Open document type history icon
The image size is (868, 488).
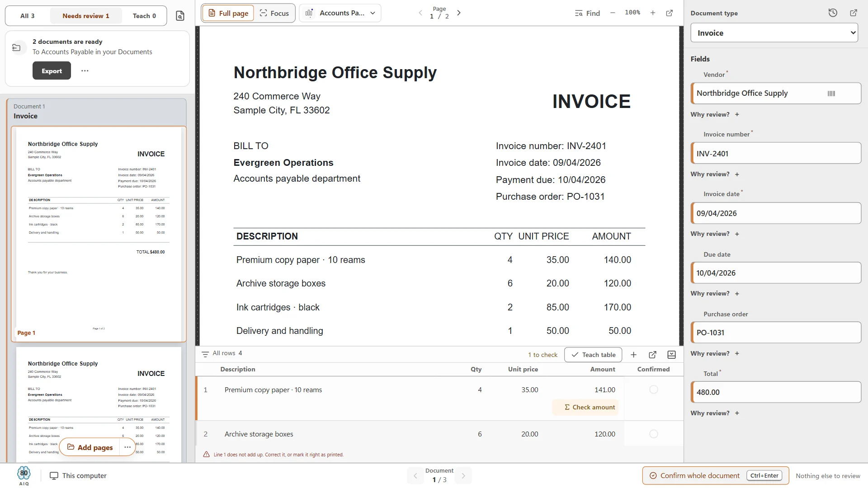(833, 13)
